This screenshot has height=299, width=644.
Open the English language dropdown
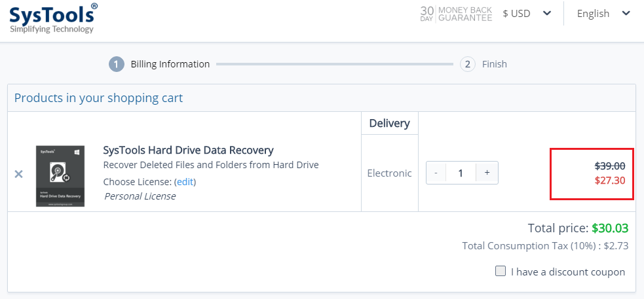[x=603, y=14]
